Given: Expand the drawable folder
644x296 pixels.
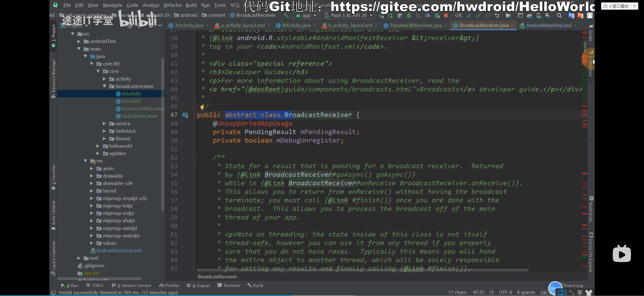Looking at the screenshot, I should (x=92, y=176).
